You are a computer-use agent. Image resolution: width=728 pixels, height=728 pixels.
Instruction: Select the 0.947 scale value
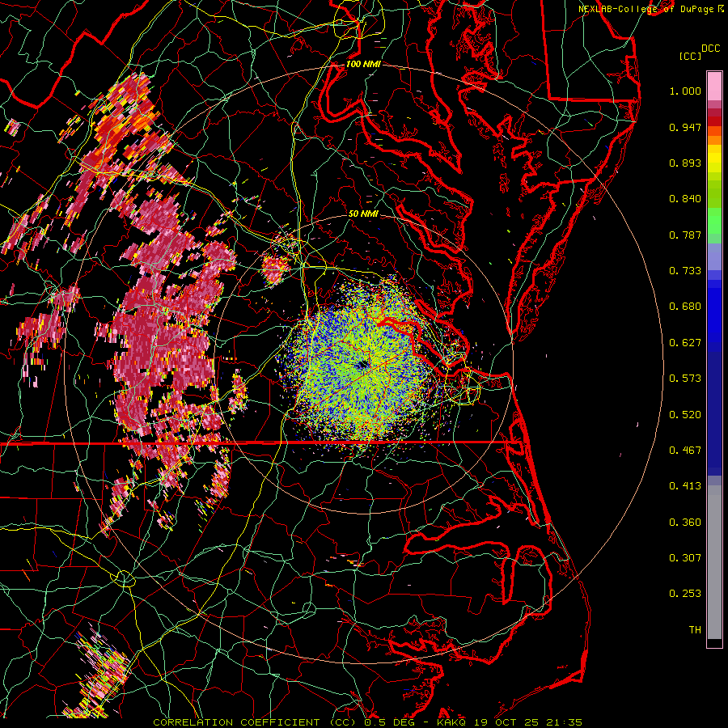coord(685,127)
